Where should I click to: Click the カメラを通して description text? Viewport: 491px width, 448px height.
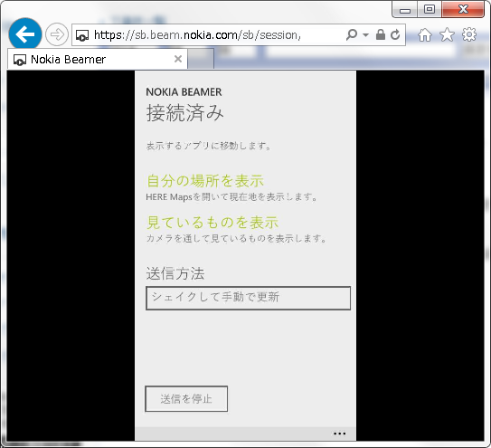pos(236,239)
